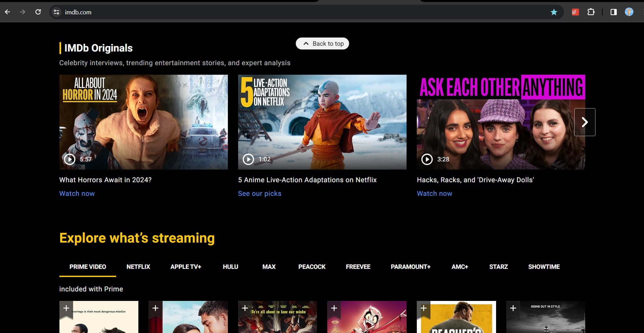
Task: Add third Prime poster to watchlist
Action: 245,309
